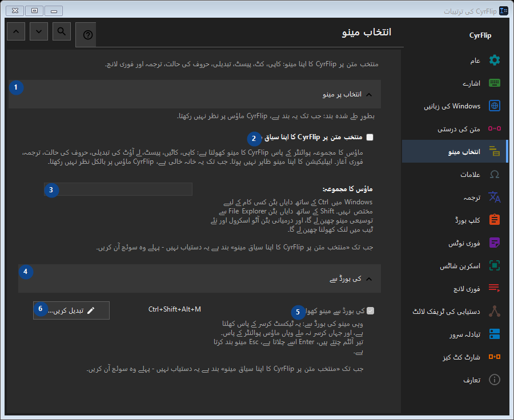Collapse the کی بورڈ سے section chevron
514x420 pixels.
click(369, 279)
